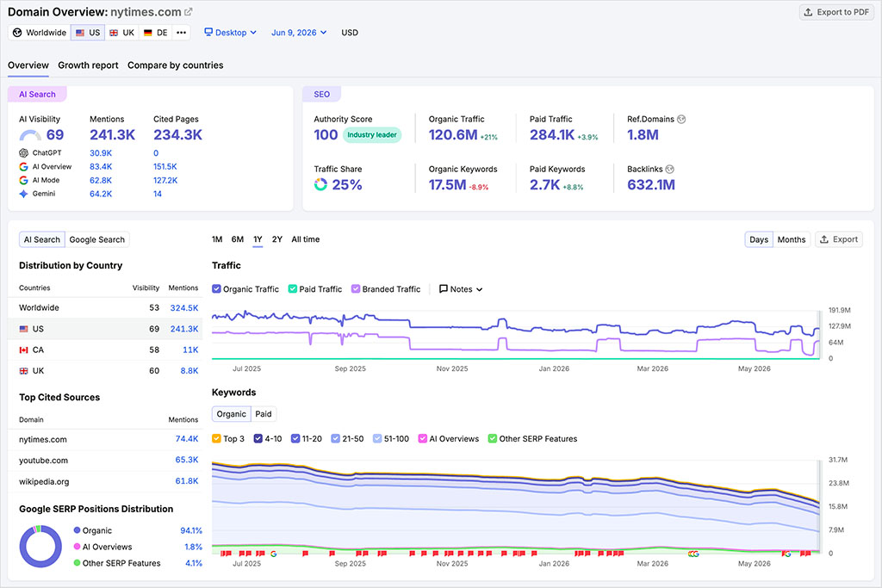Screen dimensions: 882x588
Task: Select the Overview tab
Action: pos(28,65)
